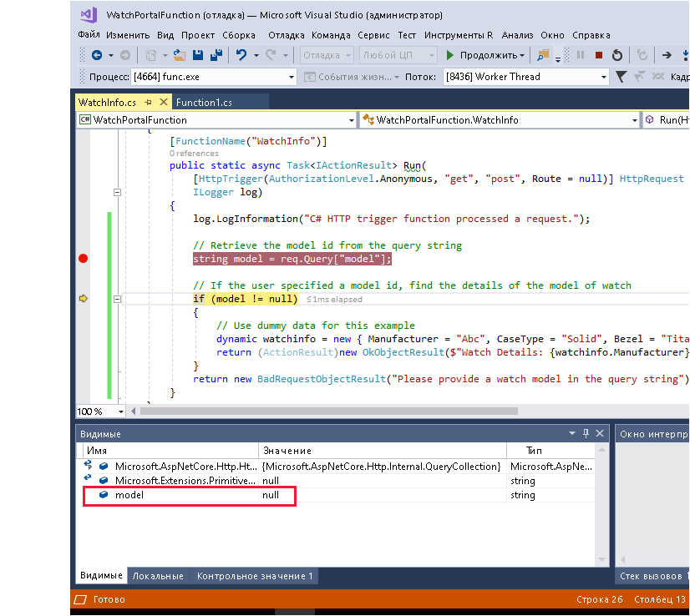This screenshot has width=690, height=616.
Task: Switch to the Локальные tab
Action: 158,576
